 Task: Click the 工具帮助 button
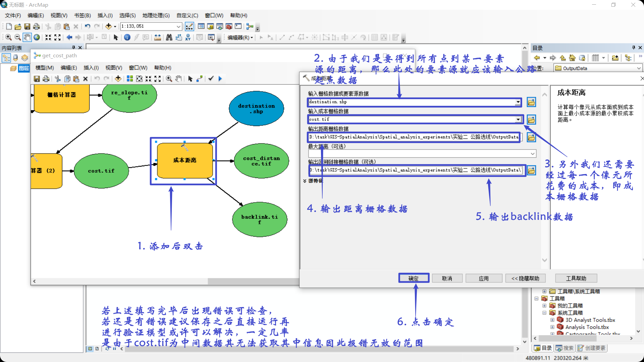click(576, 278)
